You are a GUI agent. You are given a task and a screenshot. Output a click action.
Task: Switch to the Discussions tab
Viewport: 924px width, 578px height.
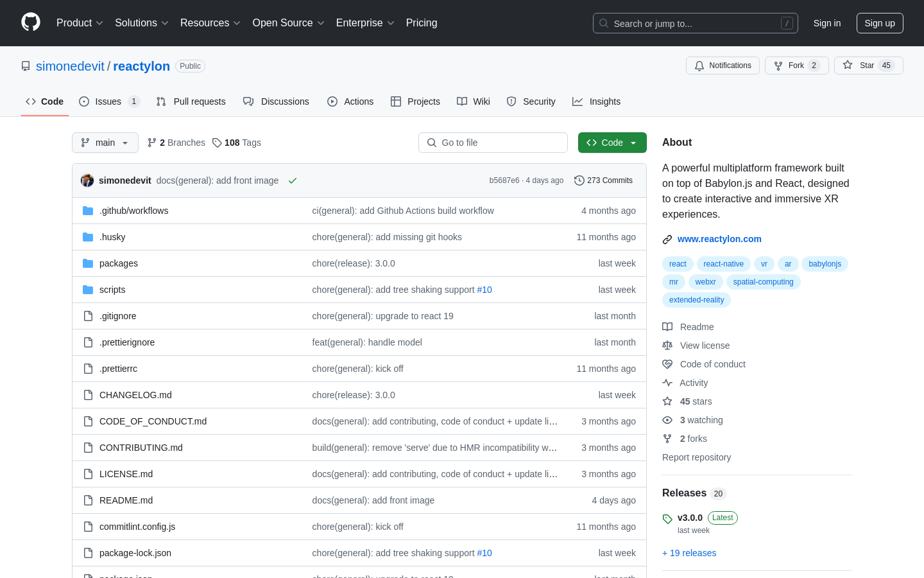tap(277, 101)
